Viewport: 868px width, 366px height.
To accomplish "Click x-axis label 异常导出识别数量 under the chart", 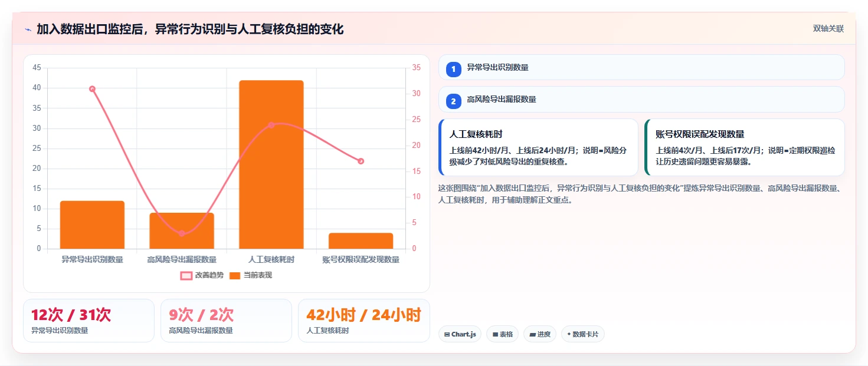I will pos(92,259).
